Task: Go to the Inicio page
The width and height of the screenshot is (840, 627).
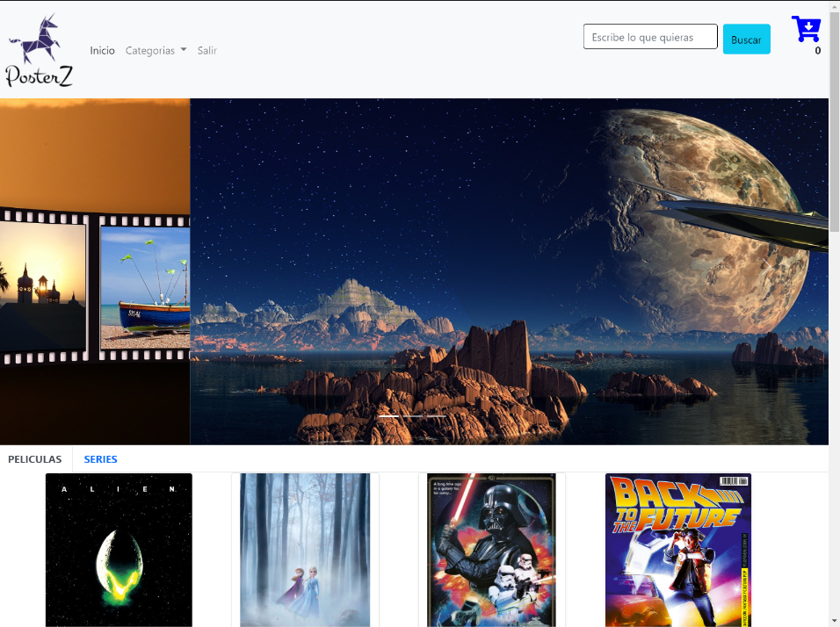Action: click(x=102, y=51)
